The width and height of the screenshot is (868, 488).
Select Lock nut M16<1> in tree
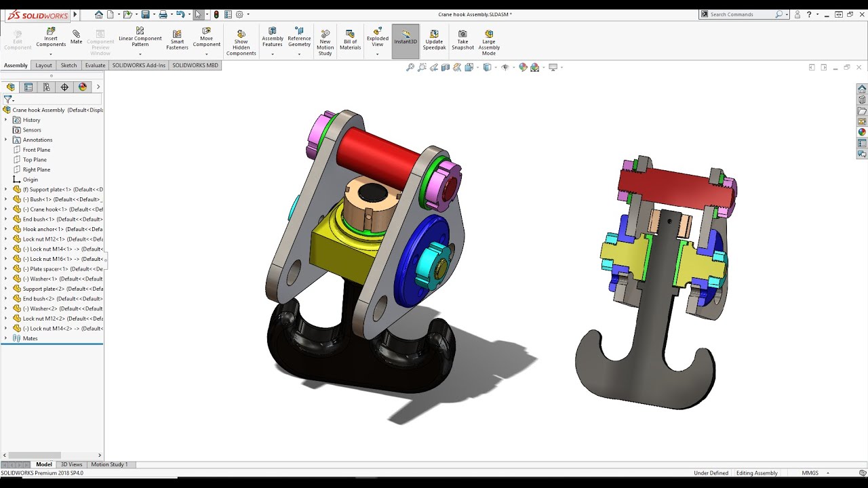(57, 259)
